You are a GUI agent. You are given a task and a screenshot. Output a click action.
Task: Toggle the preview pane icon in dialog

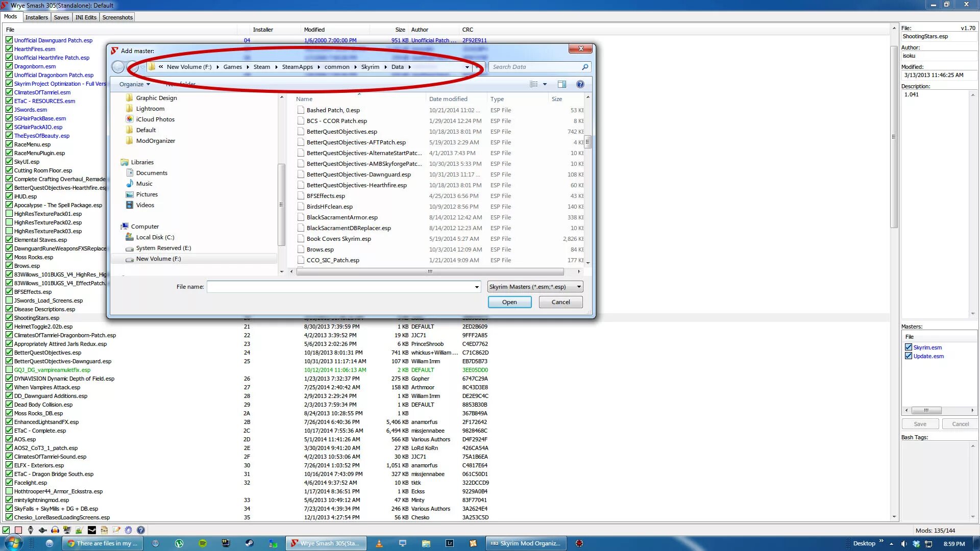pos(561,84)
